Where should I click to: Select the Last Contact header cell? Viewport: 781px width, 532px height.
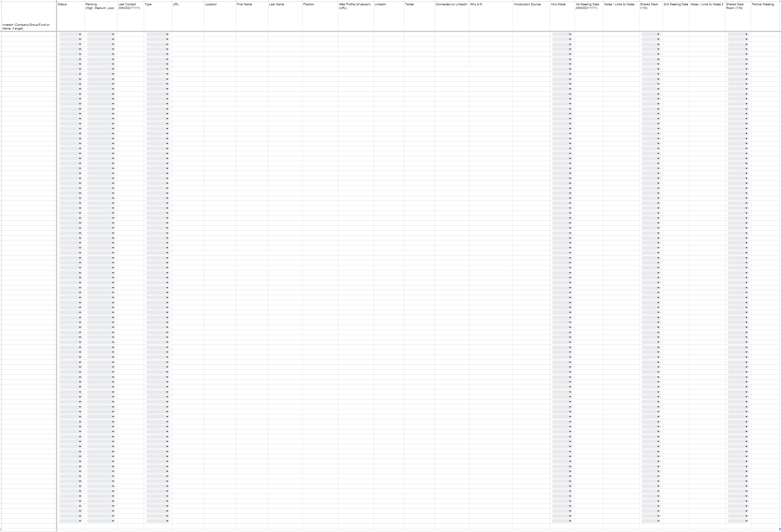[130, 17]
